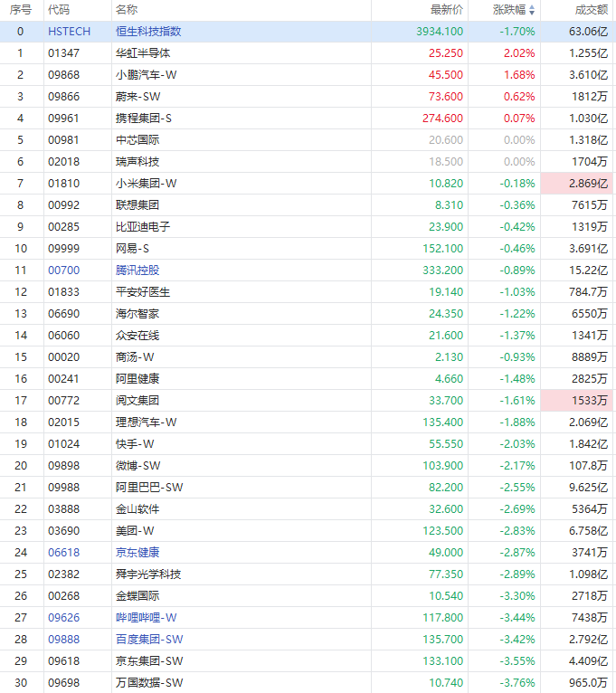
Task: Click the 09988 stock code
Action: pos(64,487)
